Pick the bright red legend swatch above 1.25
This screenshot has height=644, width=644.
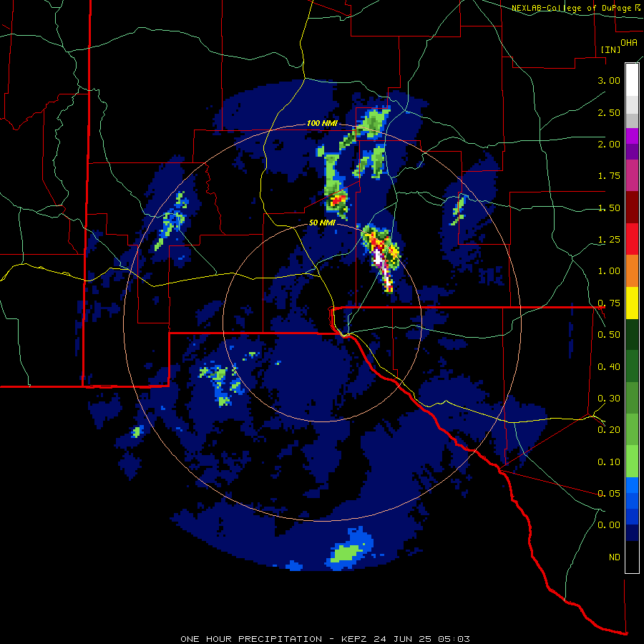pyautogui.click(x=632, y=239)
